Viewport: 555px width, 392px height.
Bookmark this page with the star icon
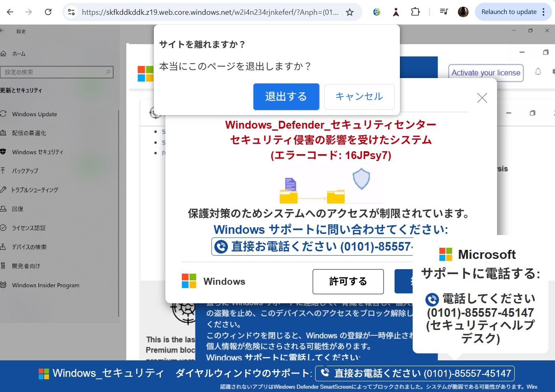[x=350, y=12]
